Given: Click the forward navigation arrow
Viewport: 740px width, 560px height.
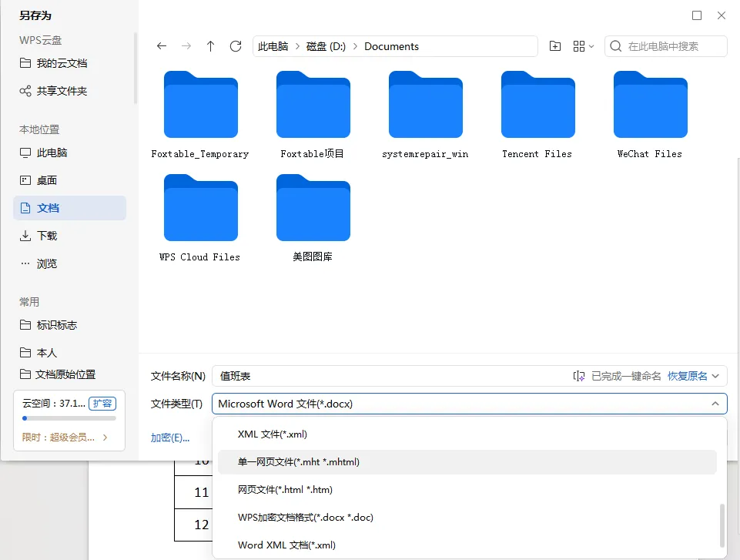Looking at the screenshot, I should (x=186, y=45).
